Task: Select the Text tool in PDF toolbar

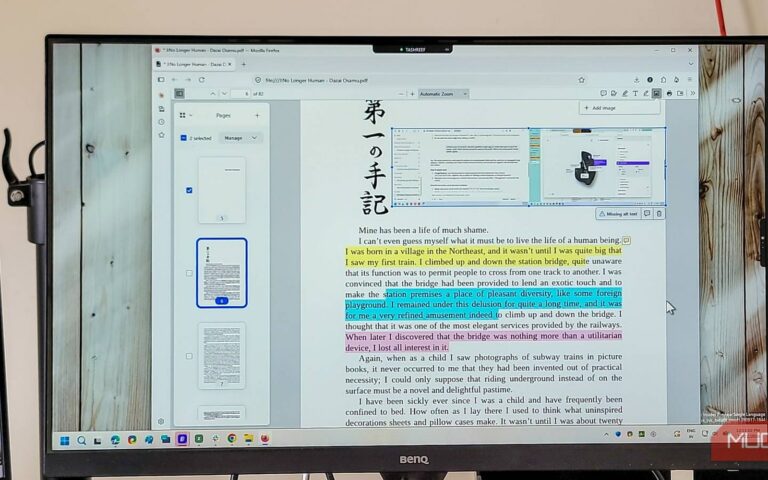Action: (635, 93)
